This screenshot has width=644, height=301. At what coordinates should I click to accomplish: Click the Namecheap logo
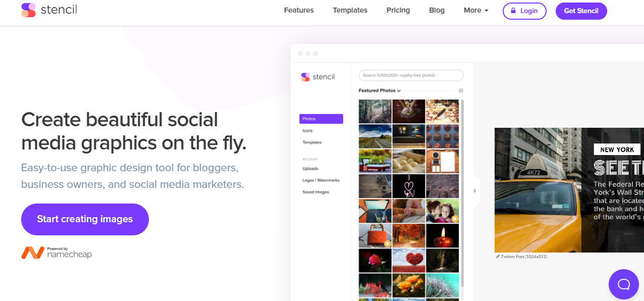57,253
